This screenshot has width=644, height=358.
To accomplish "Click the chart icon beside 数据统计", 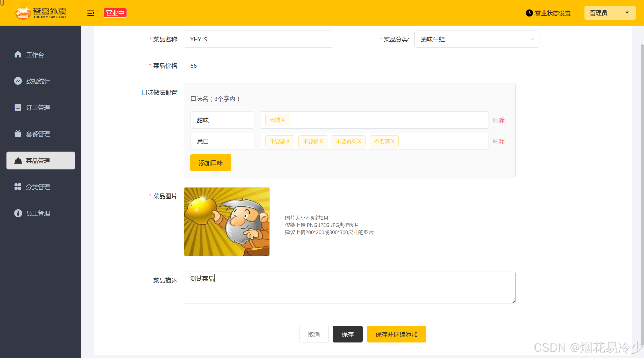I will (18, 81).
